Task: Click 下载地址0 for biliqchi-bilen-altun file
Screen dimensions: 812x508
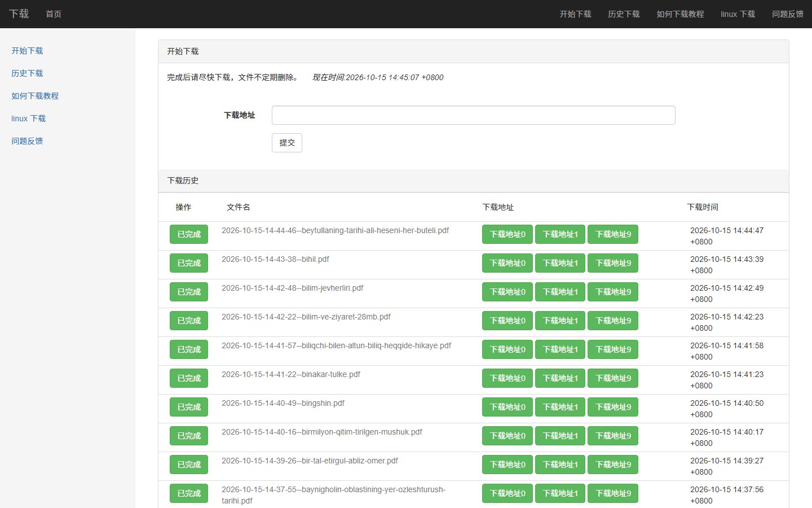Action: pyautogui.click(x=507, y=349)
